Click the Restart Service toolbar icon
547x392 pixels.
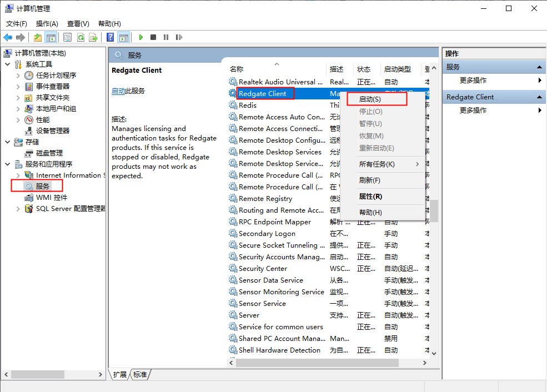[x=179, y=37]
